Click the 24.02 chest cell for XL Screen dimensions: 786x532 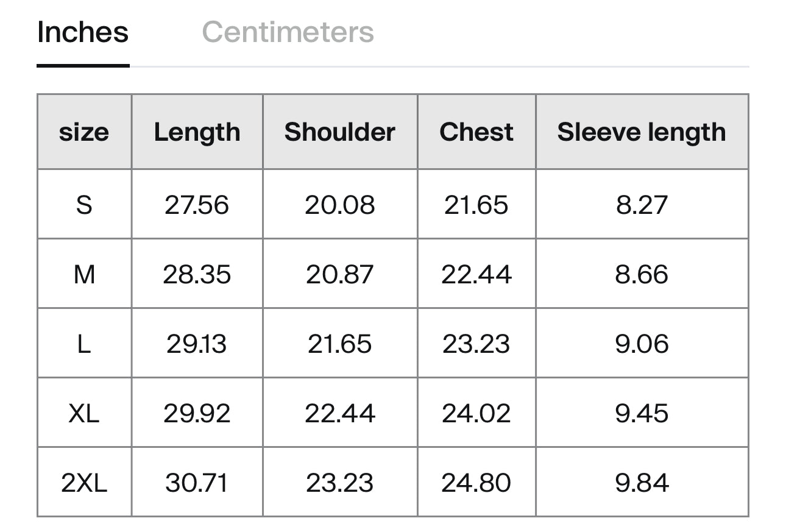point(476,413)
